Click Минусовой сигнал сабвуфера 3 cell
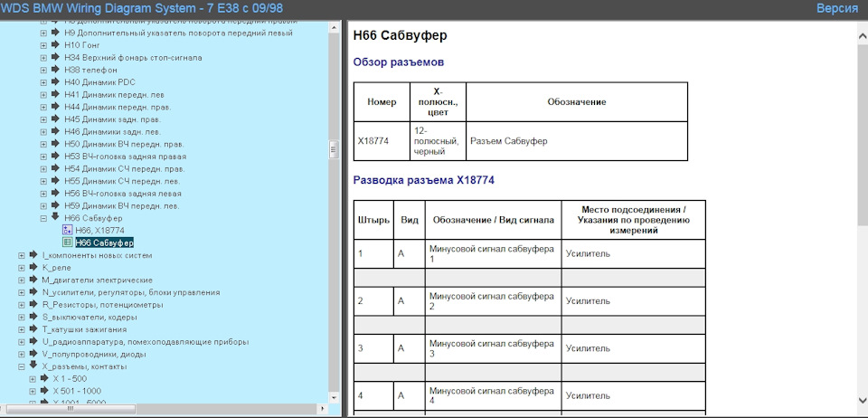This screenshot has height=418, width=868. pos(494,349)
